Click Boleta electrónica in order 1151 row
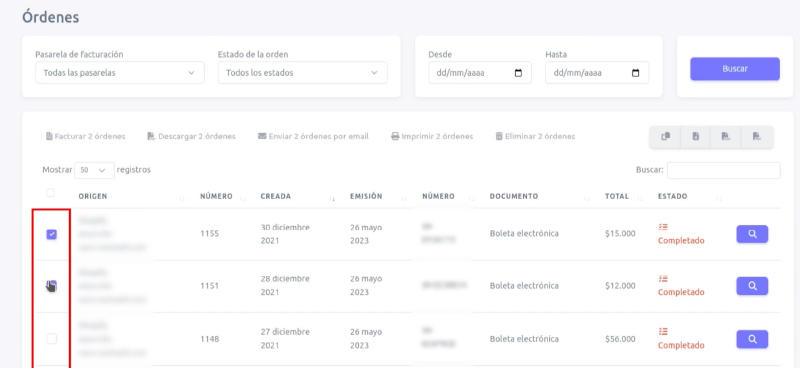The image size is (800, 368). pos(524,286)
